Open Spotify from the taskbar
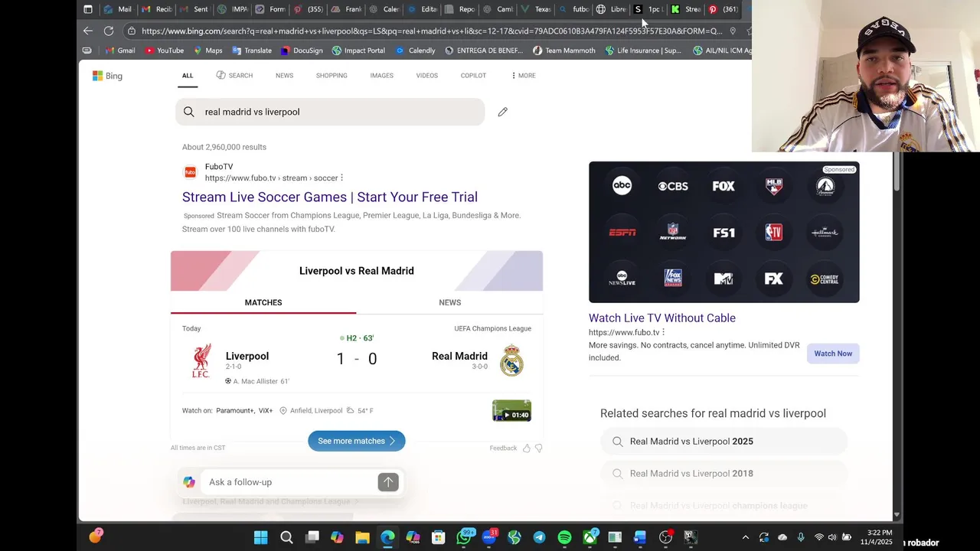 (x=564, y=537)
